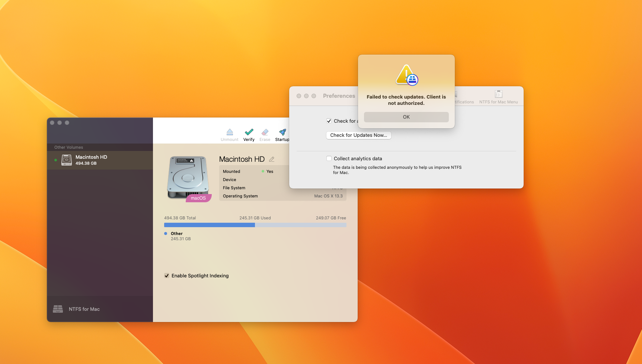The width and height of the screenshot is (642, 364).
Task: Click the analytics description text
Action: (397, 170)
